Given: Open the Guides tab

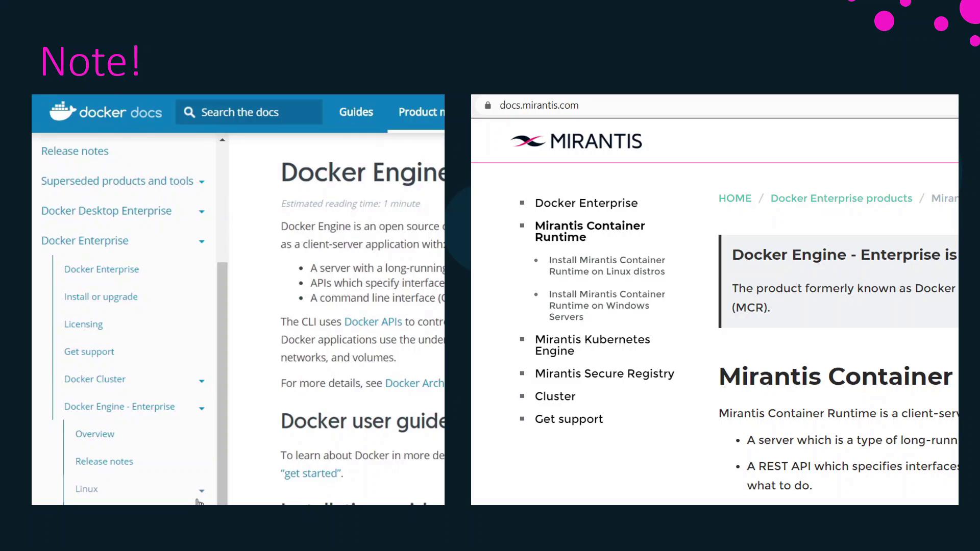Looking at the screenshot, I should [x=356, y=112].
